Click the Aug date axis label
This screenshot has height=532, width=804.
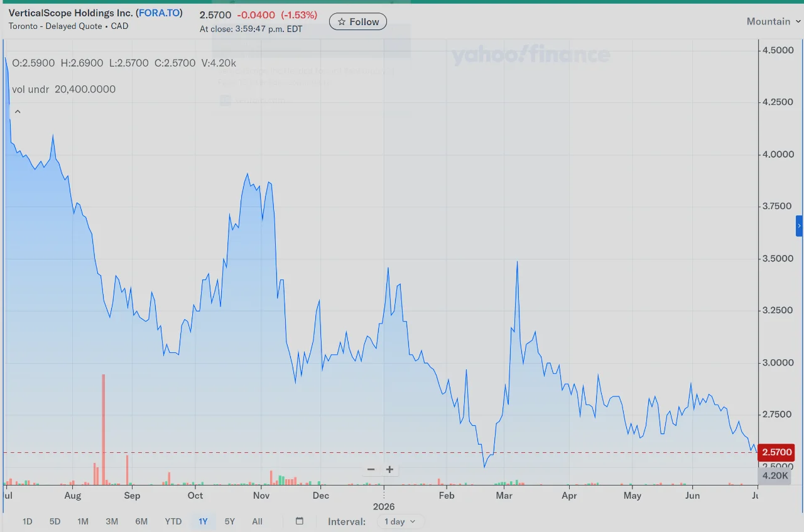point(73,496)
